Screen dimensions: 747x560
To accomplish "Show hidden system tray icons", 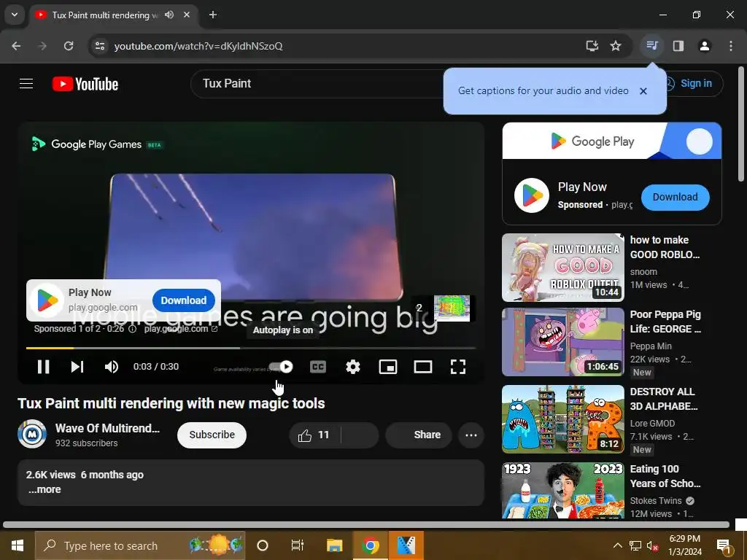I will [617, 545].
